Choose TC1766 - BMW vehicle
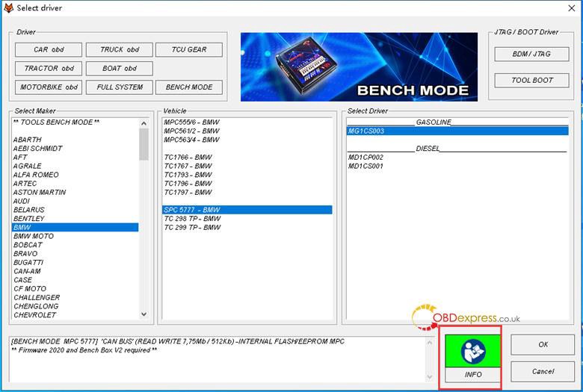Screen dimensions: 583x392 point(247,157)
